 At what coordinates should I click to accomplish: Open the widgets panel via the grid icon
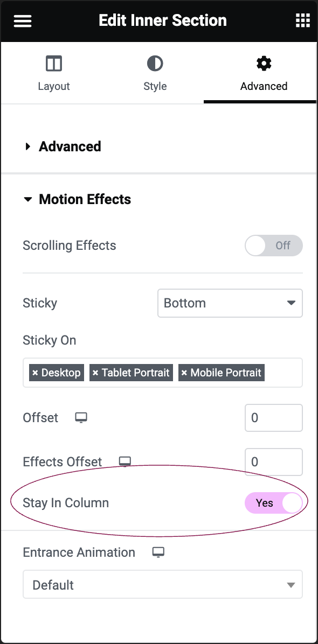(x=302, y=20)
